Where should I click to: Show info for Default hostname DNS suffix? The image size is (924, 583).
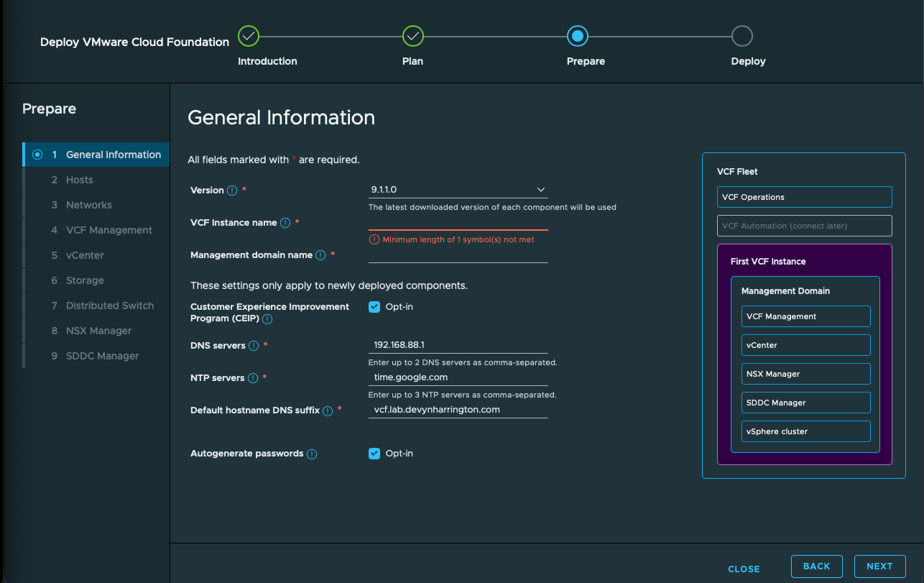click(328, 410)
